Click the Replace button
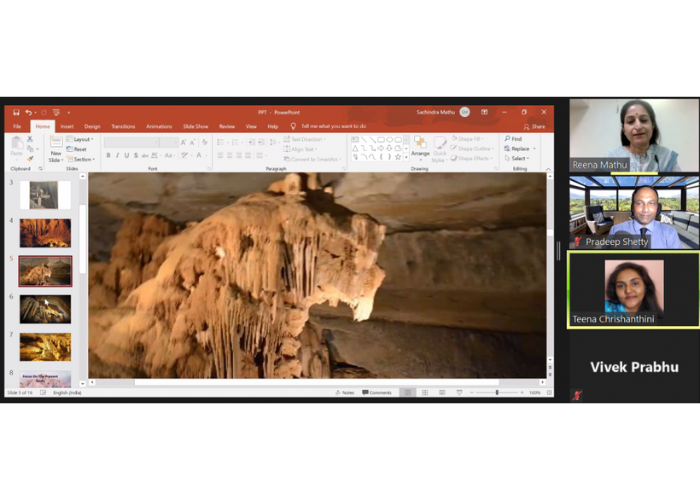Viewport: 700px width, 500px height. (519, 148)
